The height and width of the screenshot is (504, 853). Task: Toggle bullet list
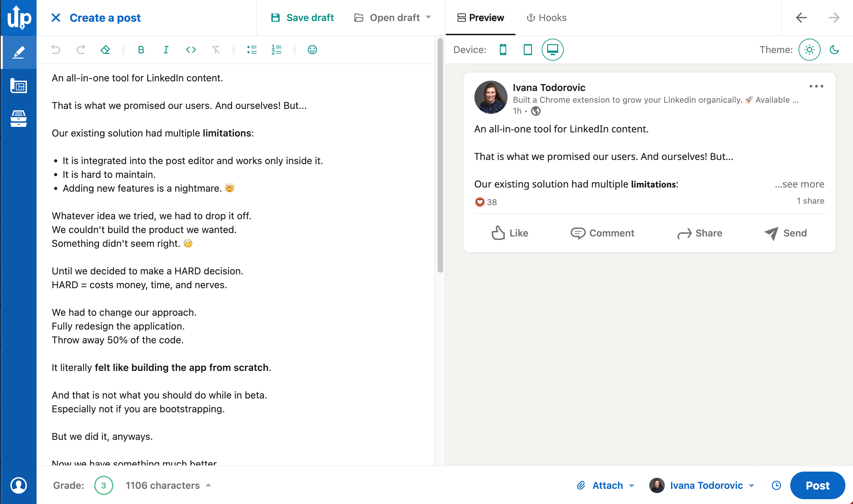coord(252,50)
